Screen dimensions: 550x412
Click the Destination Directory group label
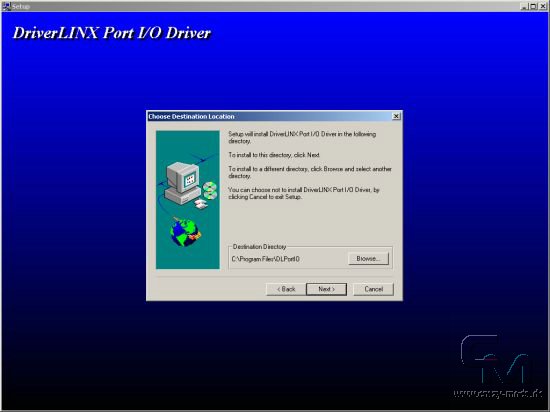pos(259,247)
